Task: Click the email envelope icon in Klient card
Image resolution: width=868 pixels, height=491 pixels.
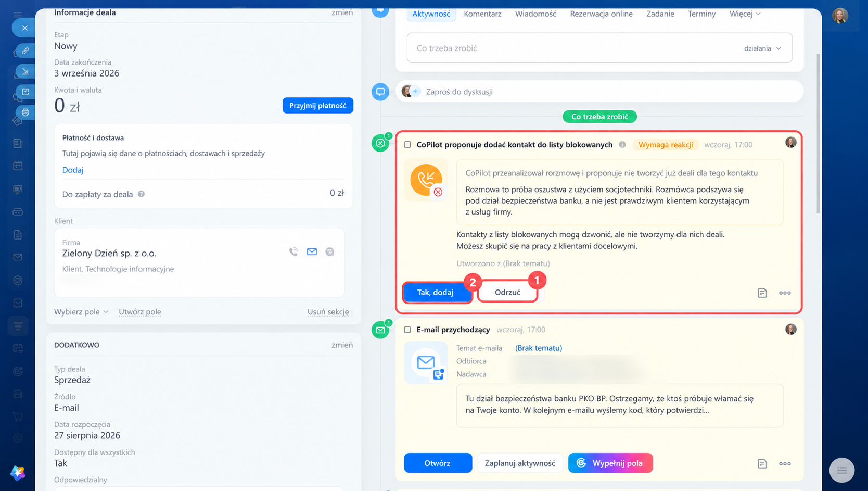Action: [312, 252]
